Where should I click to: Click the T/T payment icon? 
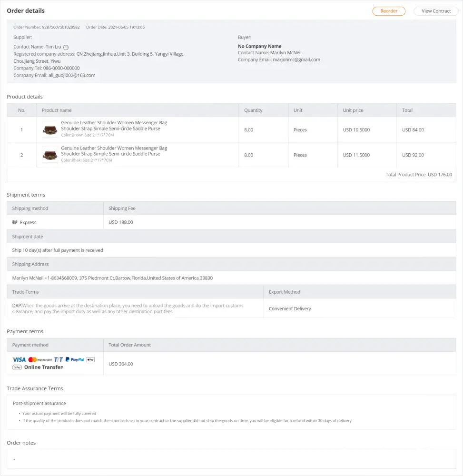(x=59, y=360)
